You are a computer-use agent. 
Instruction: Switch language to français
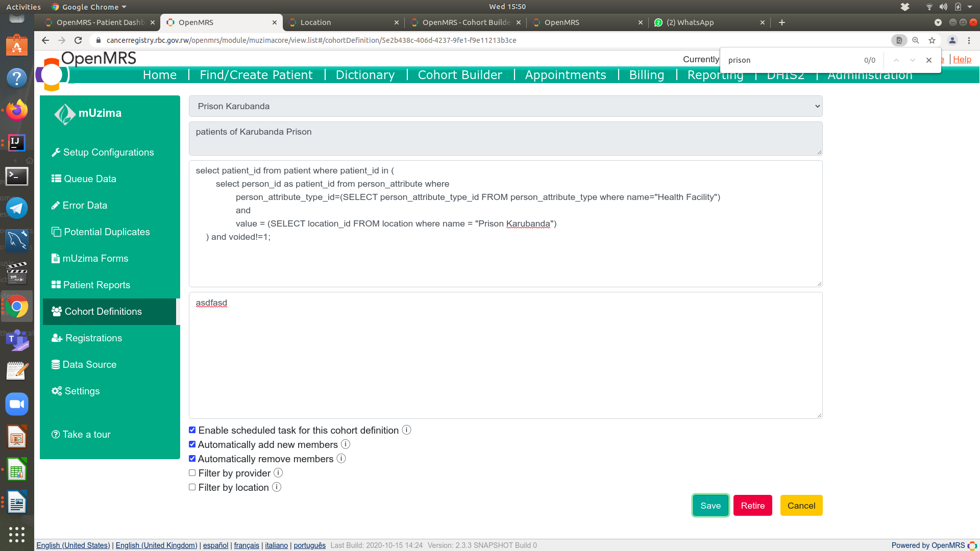pyautogui.click(x=247, y=545)
